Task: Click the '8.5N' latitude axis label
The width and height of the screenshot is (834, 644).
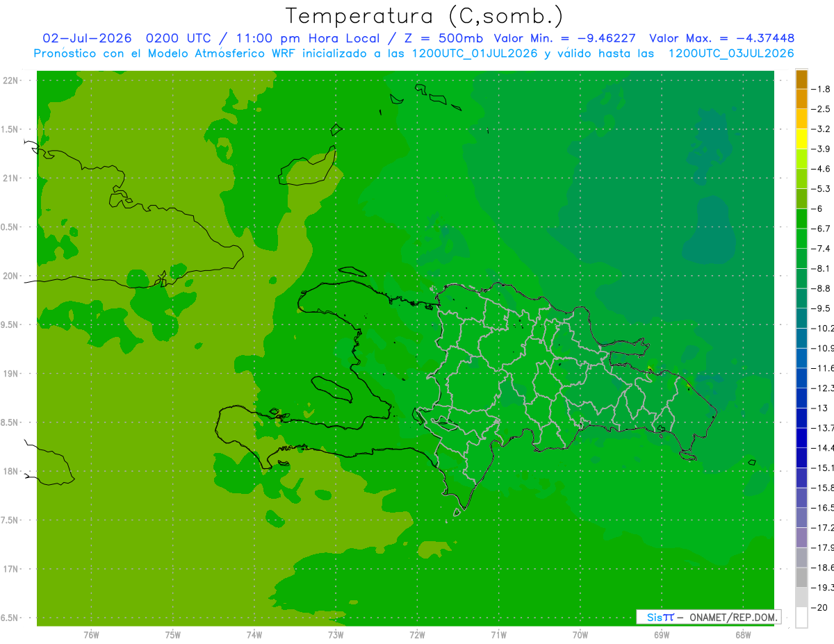Action: pos(8,422)
